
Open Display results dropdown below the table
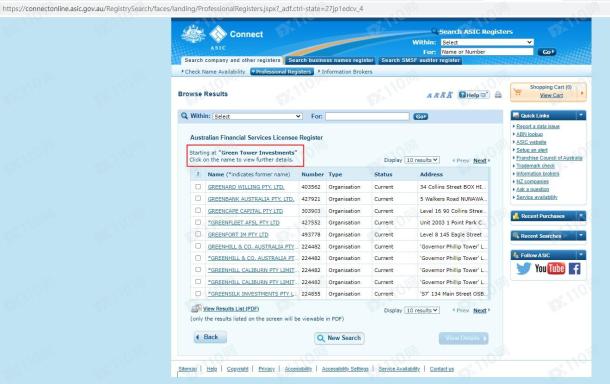click(x=422, y=310)
